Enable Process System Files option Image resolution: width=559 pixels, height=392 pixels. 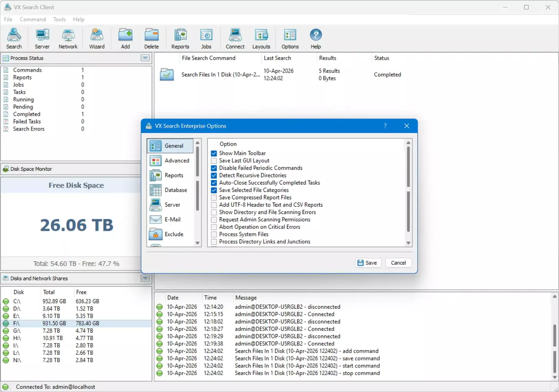(x=214, y=234)
